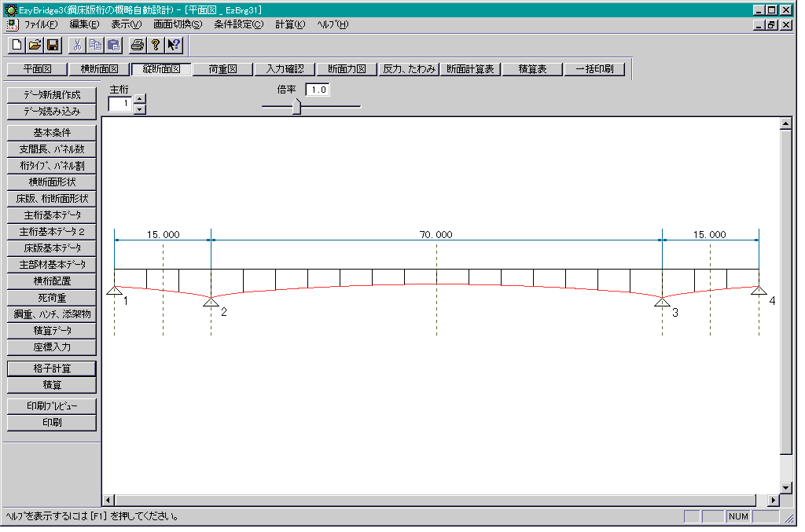Viewport: 805px width, 532px height.
Task: Save using the floppy disk icon
Action: (53, 45)
